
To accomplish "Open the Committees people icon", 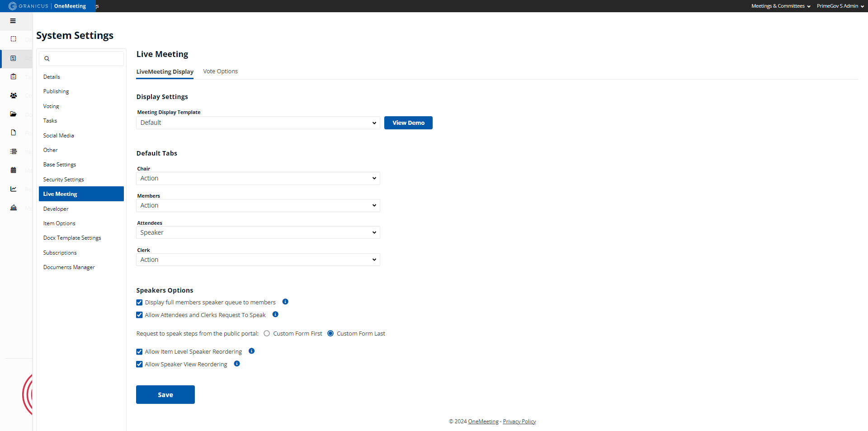I will click(13, 95).
